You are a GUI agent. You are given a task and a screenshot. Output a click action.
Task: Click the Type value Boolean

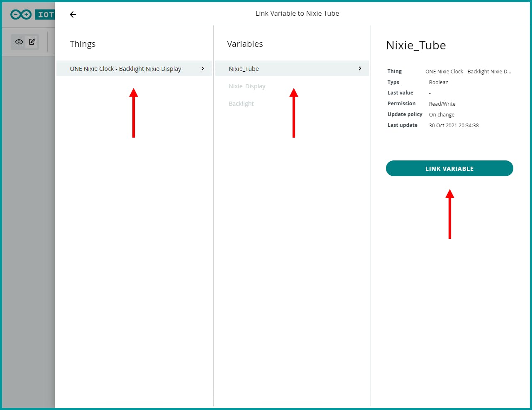click(439, 82)
